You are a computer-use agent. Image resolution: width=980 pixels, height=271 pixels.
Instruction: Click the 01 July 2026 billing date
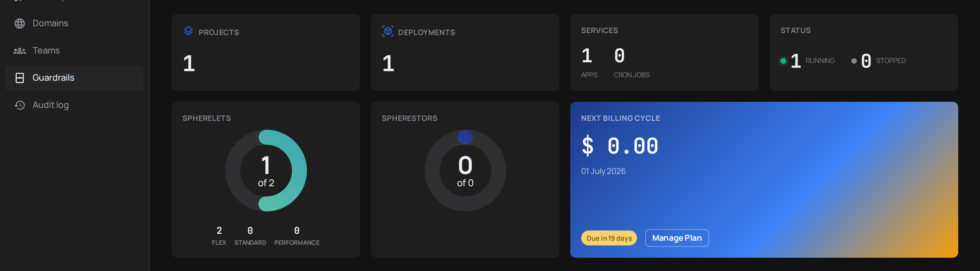(x=603, y=171)
